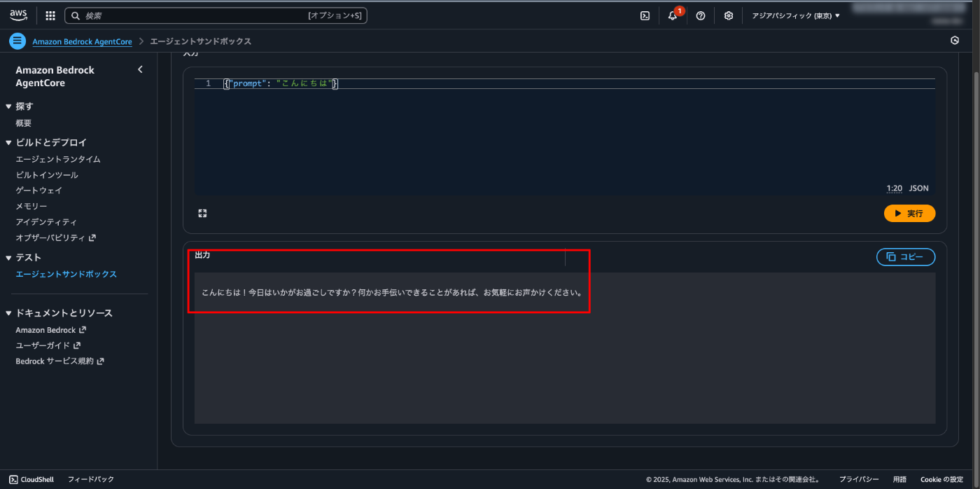980x489 pixels.
Task: Launch CloudShell from top bar icon
Action: pyautogui.click(x=645, y=15)
